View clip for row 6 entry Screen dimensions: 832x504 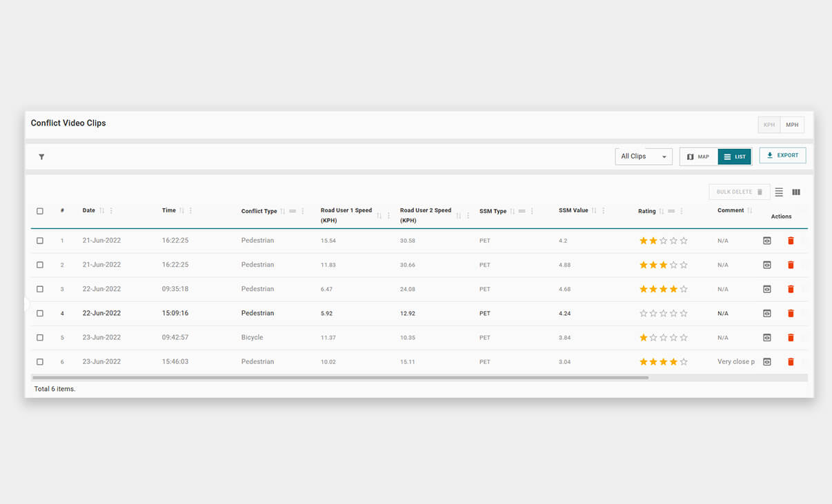point(766,362)
